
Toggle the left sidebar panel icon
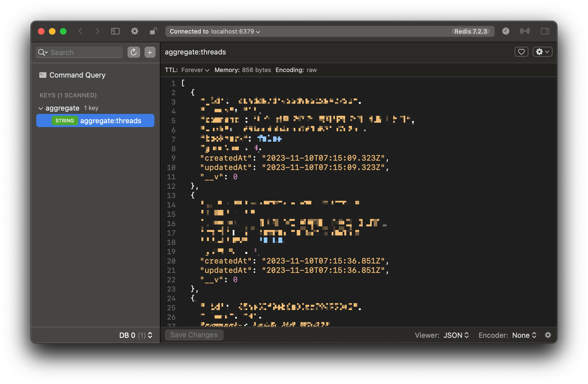115,31
